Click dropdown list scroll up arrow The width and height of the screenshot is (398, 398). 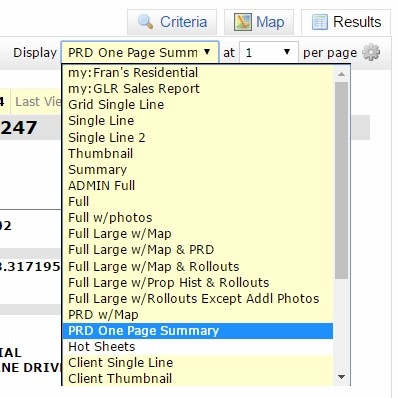(x=341, y=74)
